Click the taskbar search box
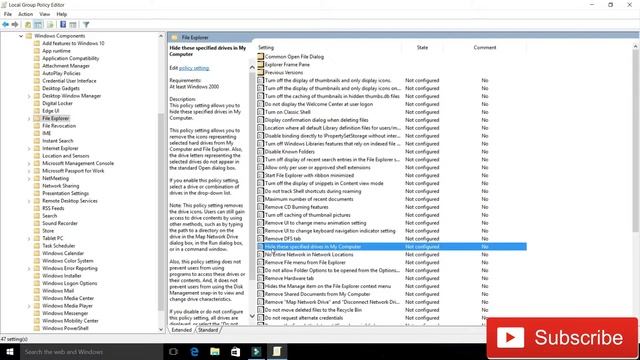640x360 pixels. click(91, 351)
